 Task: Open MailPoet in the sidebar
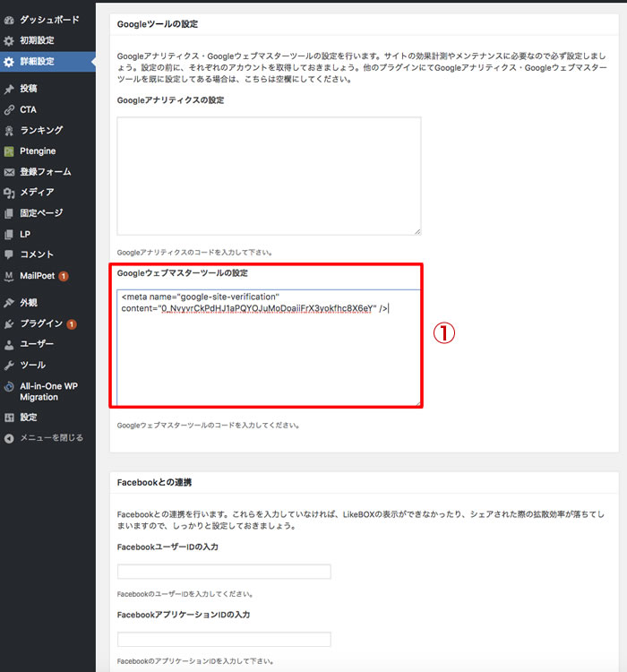coord(37,275)
